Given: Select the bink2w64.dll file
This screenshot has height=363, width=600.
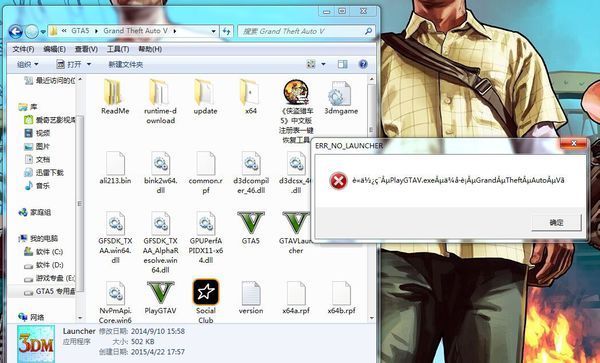Looking at the screenshot, I should [x=160, y=172].
